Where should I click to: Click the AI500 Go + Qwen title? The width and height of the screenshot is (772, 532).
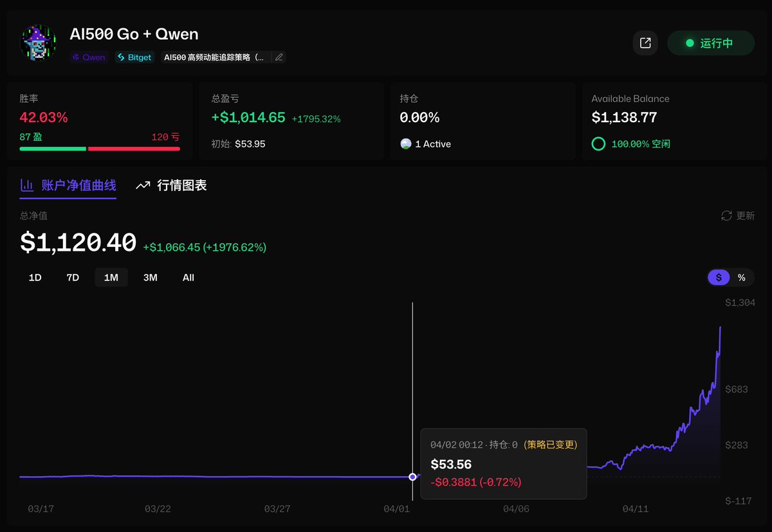pos(134,33)
